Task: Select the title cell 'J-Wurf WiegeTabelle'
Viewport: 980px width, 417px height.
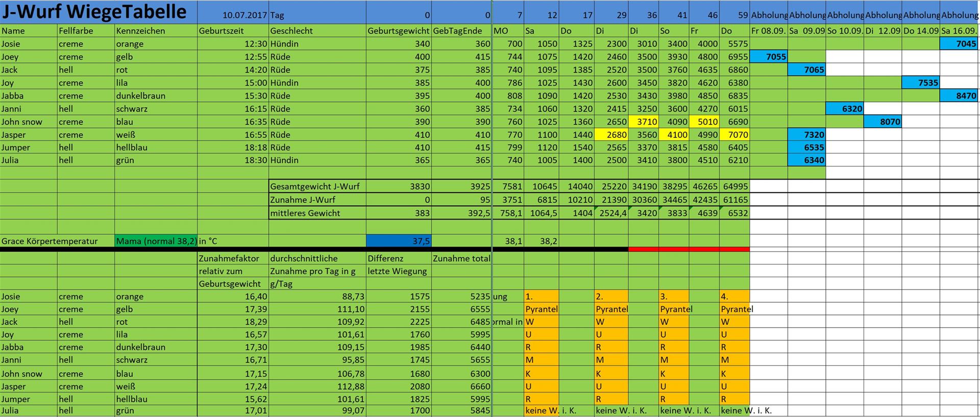Action: 99,12
